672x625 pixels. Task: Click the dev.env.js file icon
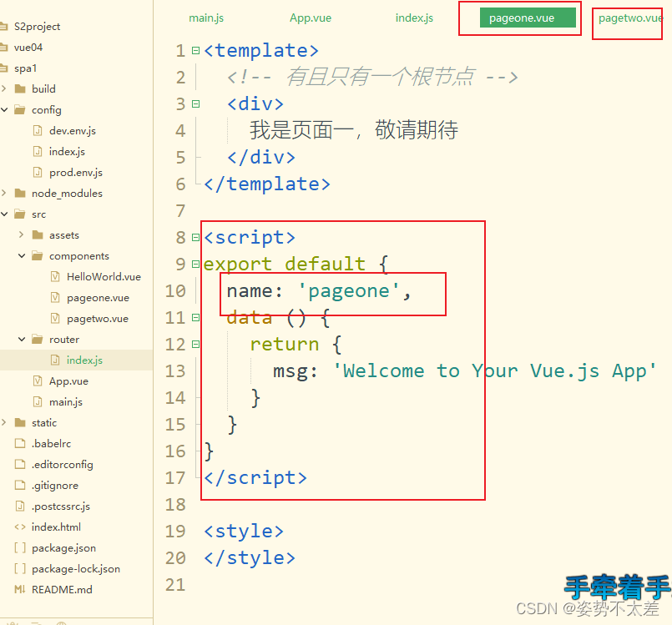(38, 130)
